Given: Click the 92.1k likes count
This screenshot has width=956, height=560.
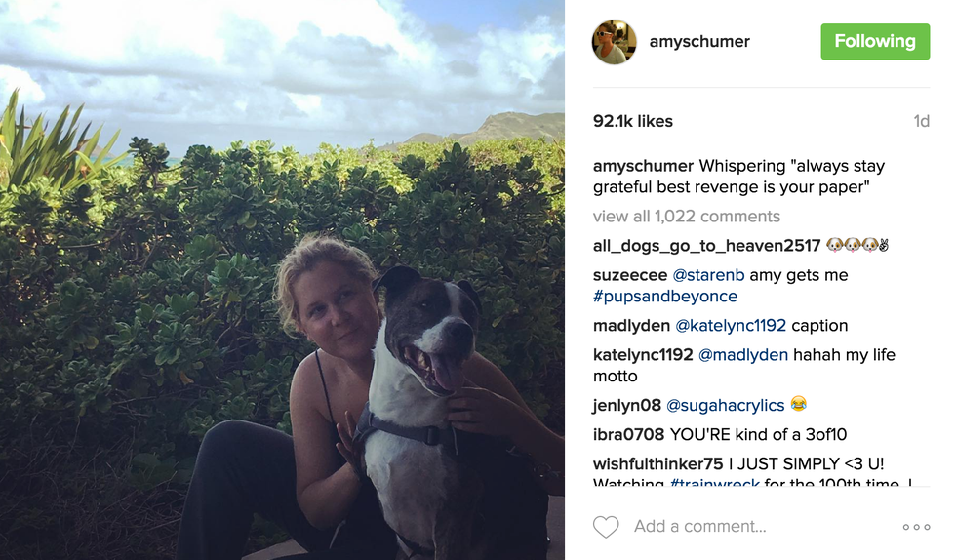Looking at the screenshot, I should 633,122.
